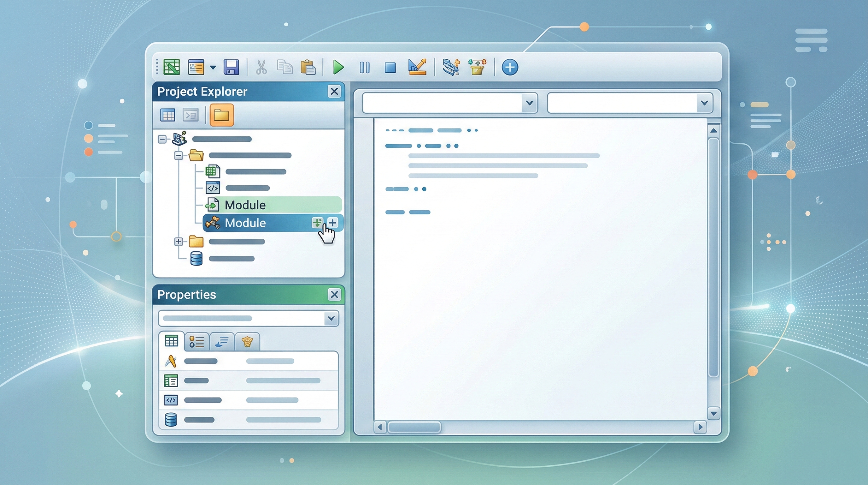Click the Cut scissors icon
Viewport: 868px width, 485px height.
pyautogui.click(x=261, y=67)
